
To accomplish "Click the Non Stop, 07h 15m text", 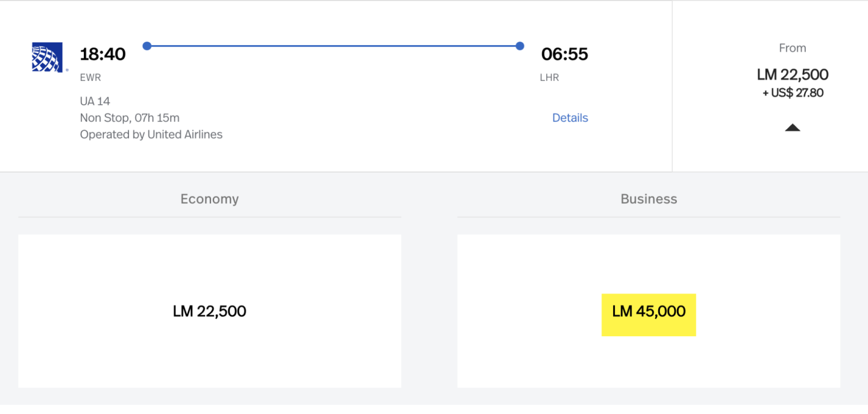I will (x=130, y=118).
